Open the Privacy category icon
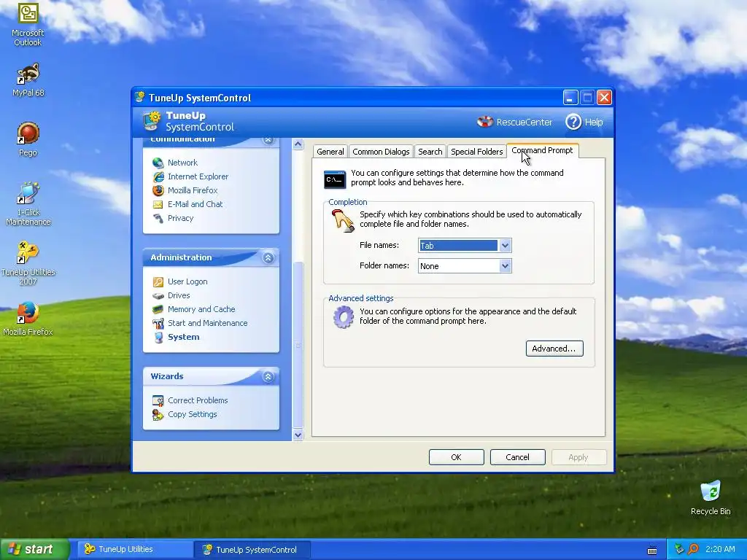The width and height of the screenshot is (747, 560). [158, 218]
